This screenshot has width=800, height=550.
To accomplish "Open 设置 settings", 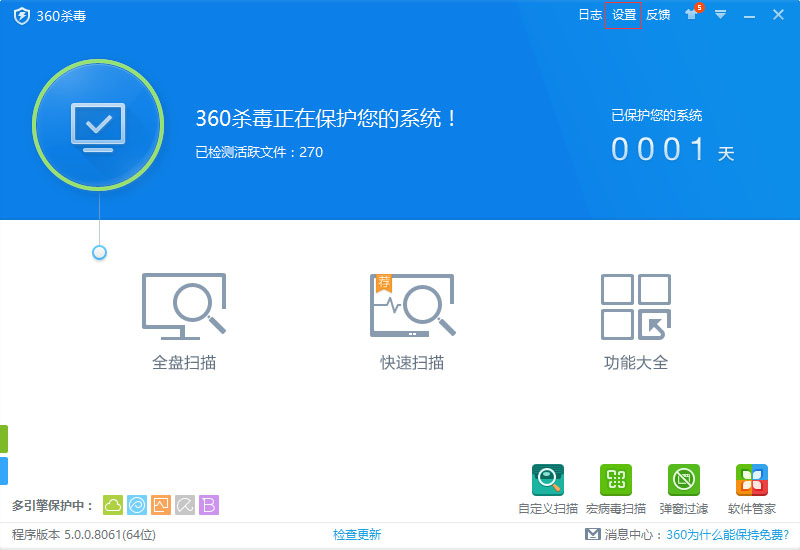I will (x=624, y=14).
